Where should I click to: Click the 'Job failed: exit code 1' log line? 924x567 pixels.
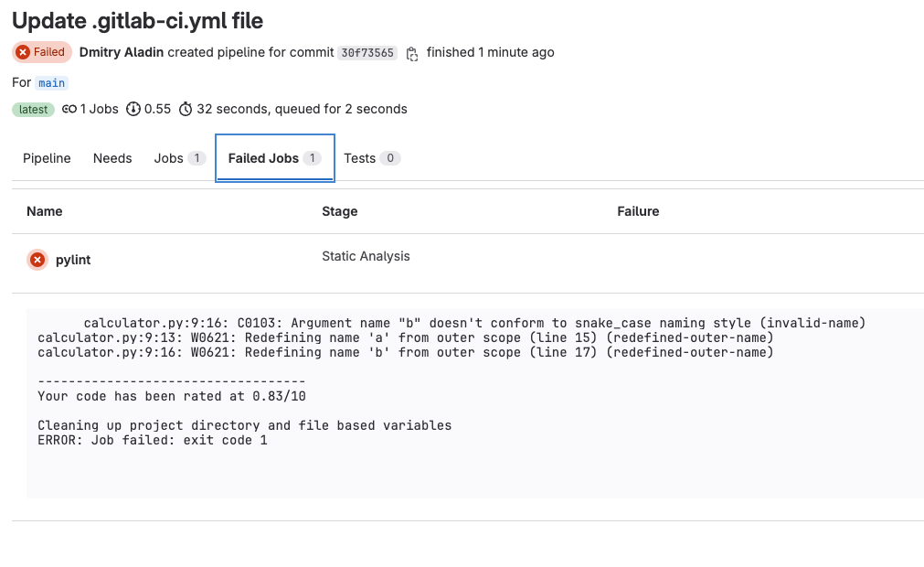[x=153, y=440]
